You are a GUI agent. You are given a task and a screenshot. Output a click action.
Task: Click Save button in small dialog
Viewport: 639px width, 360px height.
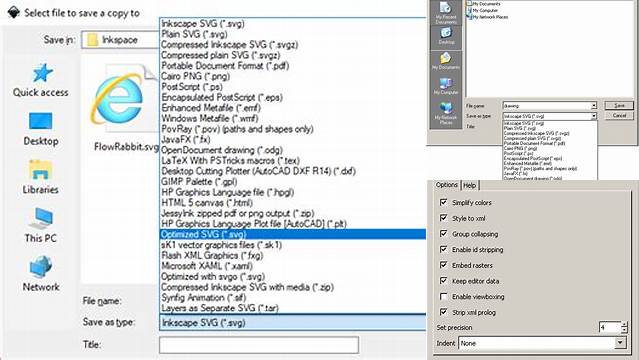(619, 106)
